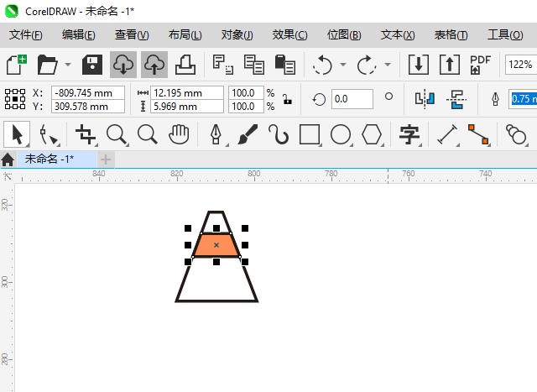Open the 查看(V) menu
The width and height of the screenshot is (537, 392).
click(x=132, y=35)
